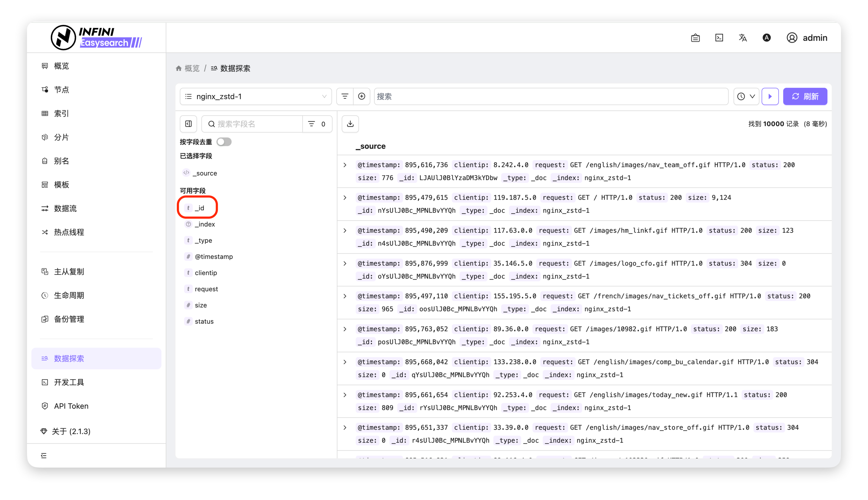This screenshot has height=500, width=868.
Task: Click the add filter plus icon
Action: (361, 96)
